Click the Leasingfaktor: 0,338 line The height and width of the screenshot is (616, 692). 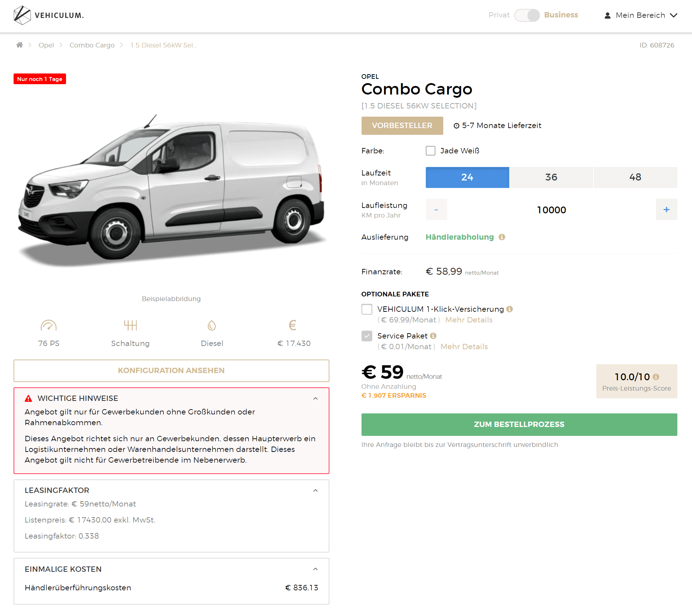coord(62,536)
